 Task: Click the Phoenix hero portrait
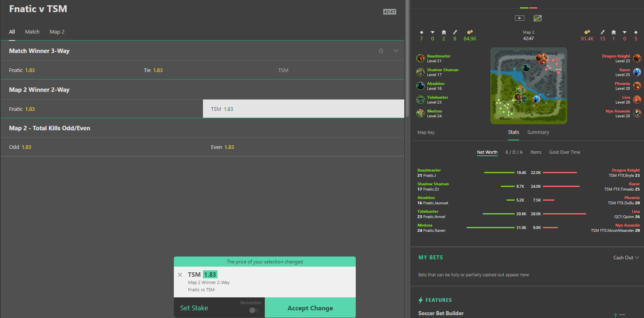pyautogui.click(x=637, y=86)
